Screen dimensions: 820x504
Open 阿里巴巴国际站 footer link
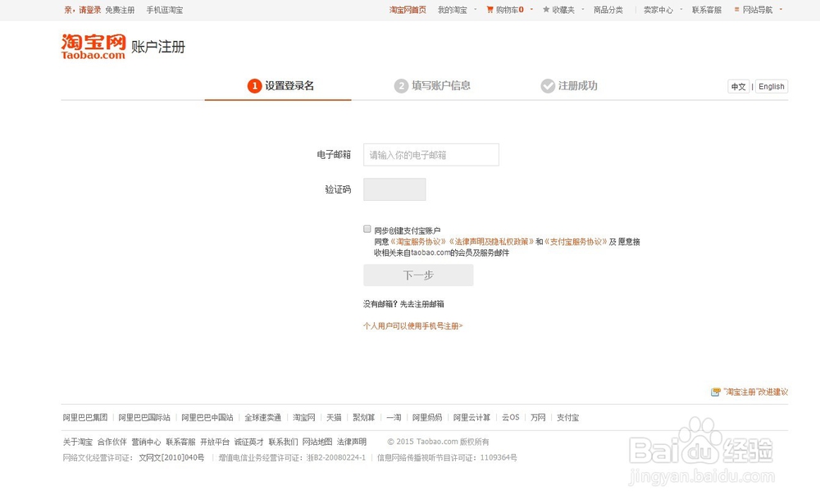coord(144,417)
